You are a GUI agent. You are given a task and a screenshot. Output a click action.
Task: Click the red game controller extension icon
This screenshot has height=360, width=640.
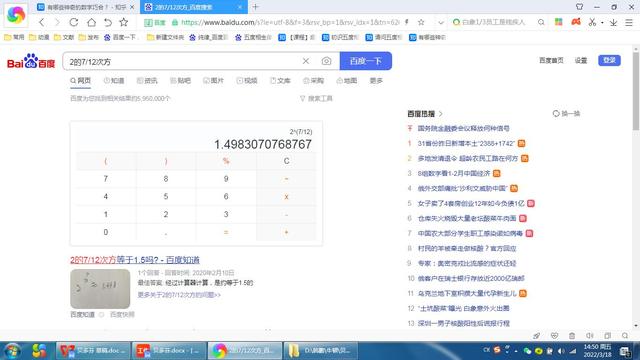click(x=576, y=22)
